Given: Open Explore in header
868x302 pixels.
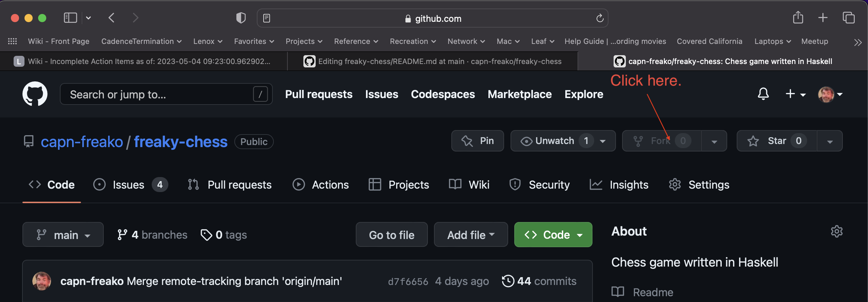Looking at the screenshot, I should coord(584,94).
